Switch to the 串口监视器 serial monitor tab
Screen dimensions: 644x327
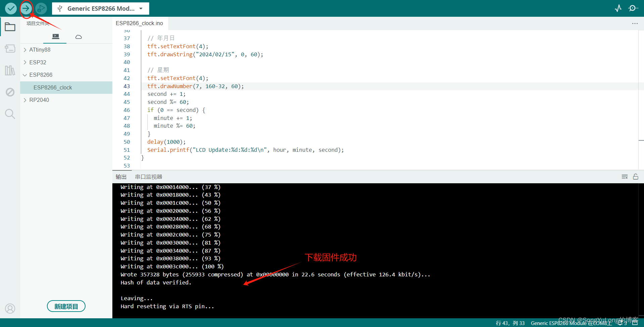pyautogui.click(x=149, y=177)
